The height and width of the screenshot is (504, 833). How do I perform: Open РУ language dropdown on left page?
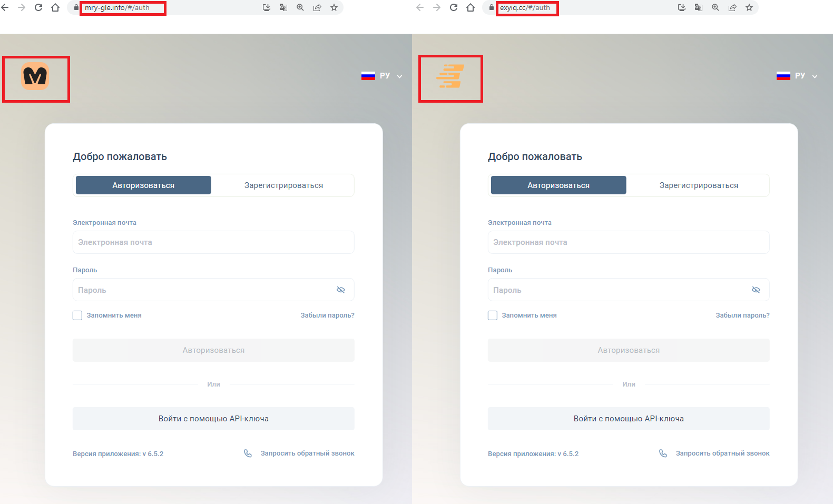click(382, 76)
